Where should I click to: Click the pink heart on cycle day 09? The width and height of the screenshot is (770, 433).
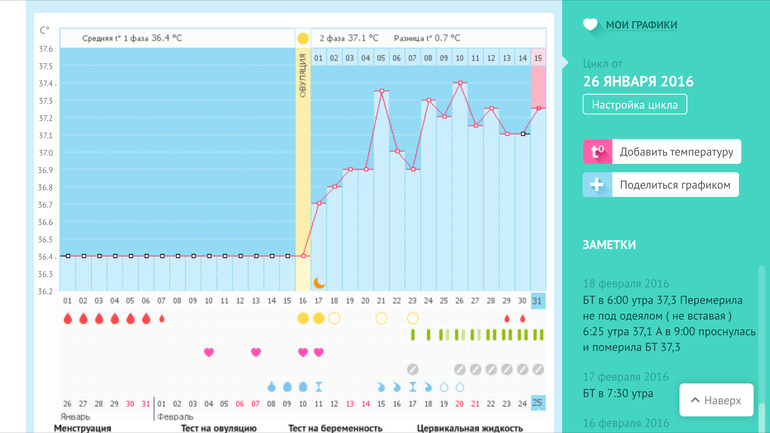click(209, 352)
